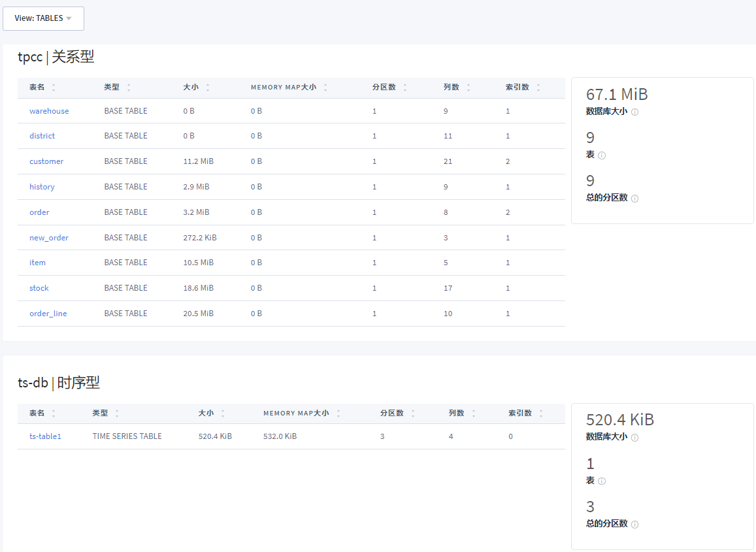Click info icon beside ts-db 数据库大小
Viewport: 756px width, 552px height.
634,438
